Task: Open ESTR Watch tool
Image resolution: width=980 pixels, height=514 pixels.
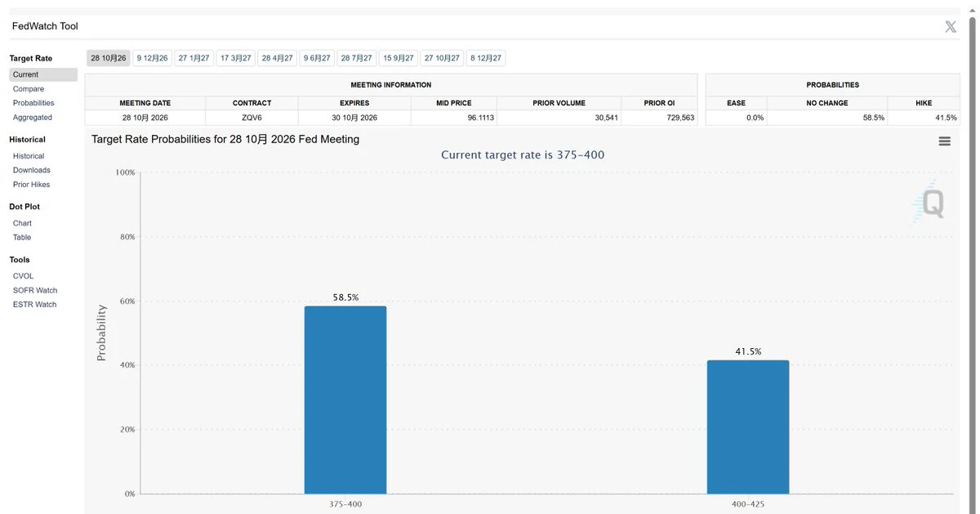Action: (x=35, y=304)
